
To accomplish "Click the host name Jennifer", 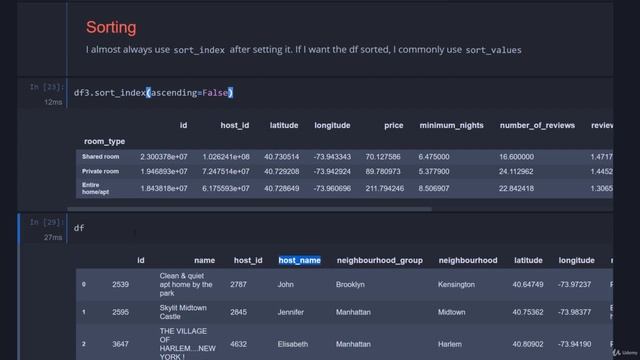I will [x=291, y=312].
